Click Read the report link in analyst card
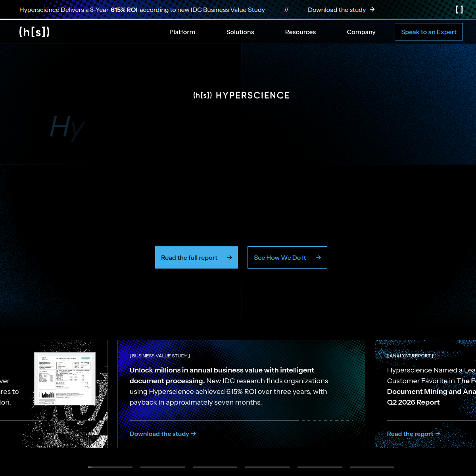The image size is (476, 476). [413, 434]
